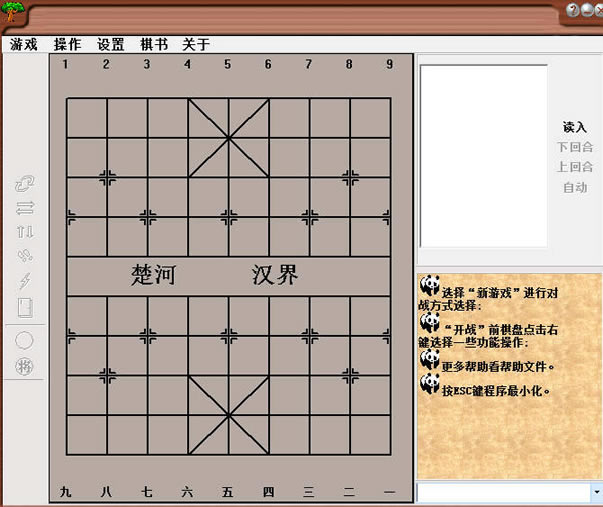Open the 关于 menu
Viewport: 603px width, 507px height.
196,44
